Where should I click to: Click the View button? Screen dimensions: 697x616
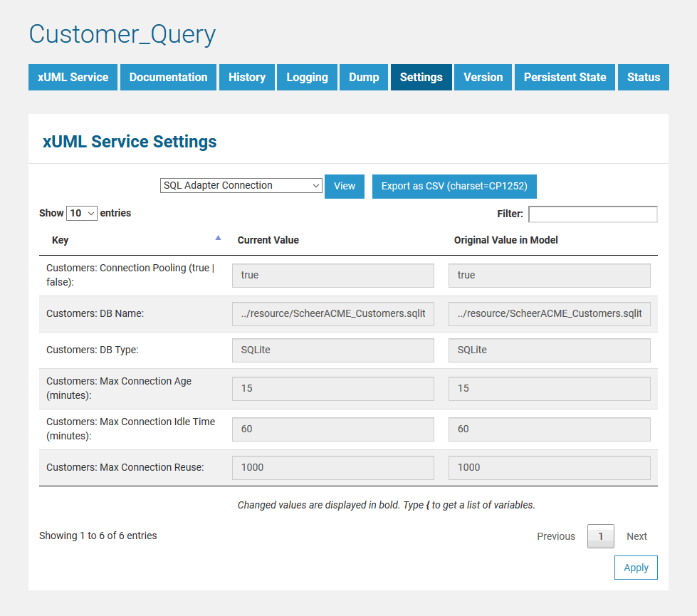click(344, 185)
